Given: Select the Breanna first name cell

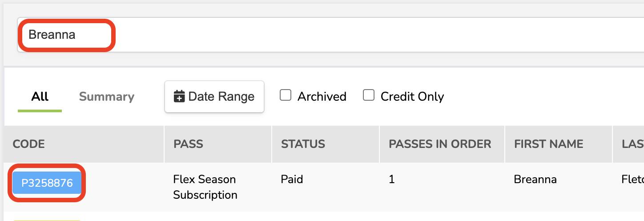Looking at the screenshot, I should [x=535, y=180].
